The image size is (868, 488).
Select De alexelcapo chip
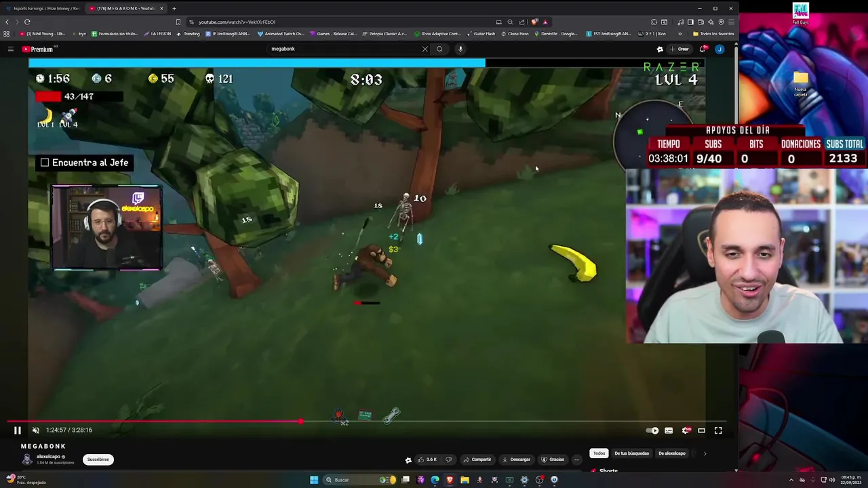point(671,453)
